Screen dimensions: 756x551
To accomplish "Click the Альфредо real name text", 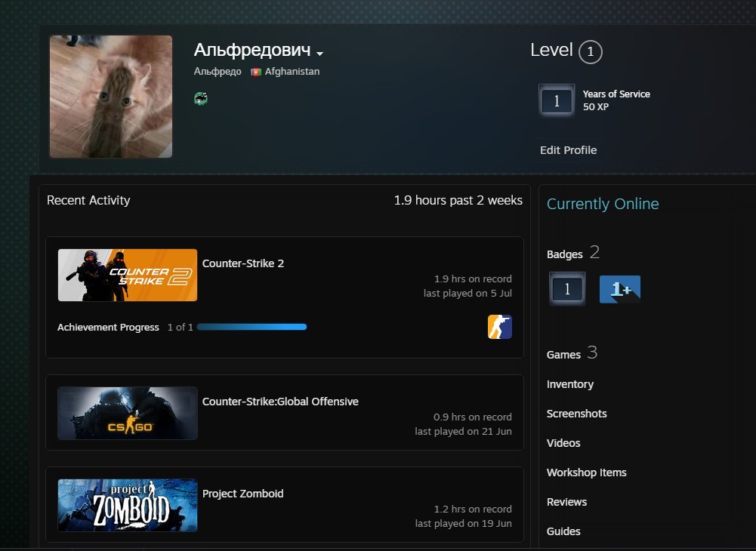I will pyautogui.click(x=218, y=72).
